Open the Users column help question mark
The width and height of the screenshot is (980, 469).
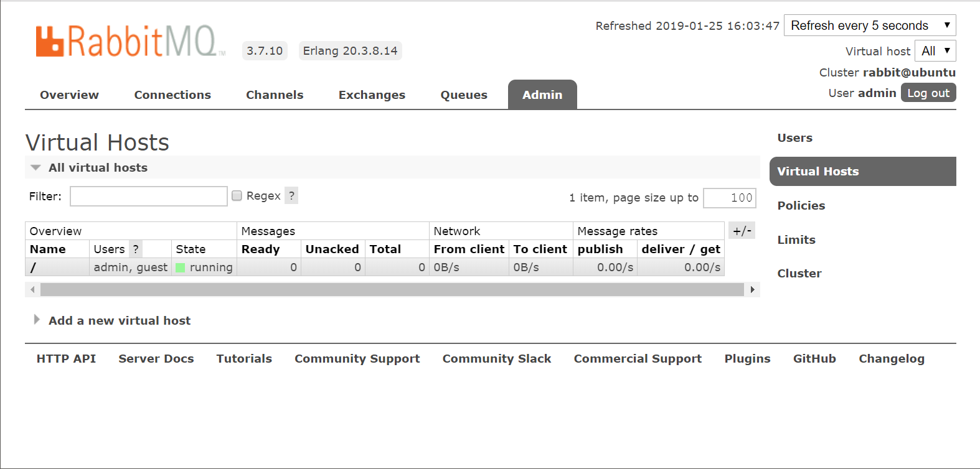point(136,249)
